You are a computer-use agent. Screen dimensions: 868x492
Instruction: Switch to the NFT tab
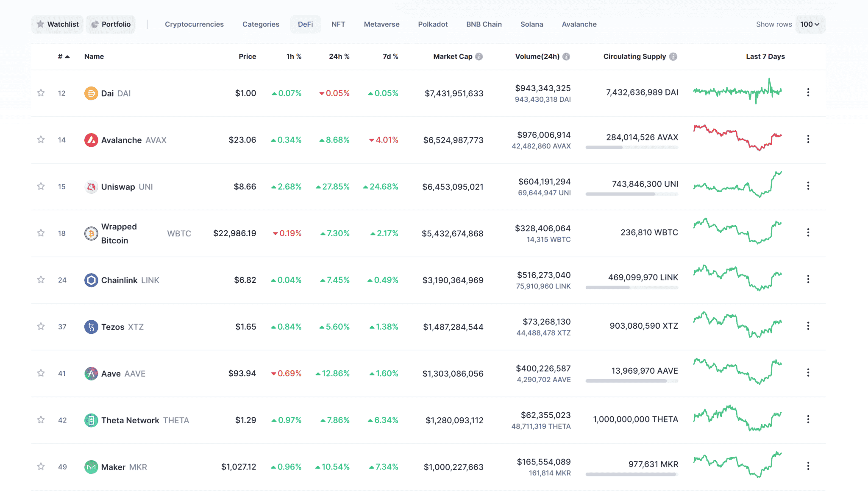(x=338, y=24)
